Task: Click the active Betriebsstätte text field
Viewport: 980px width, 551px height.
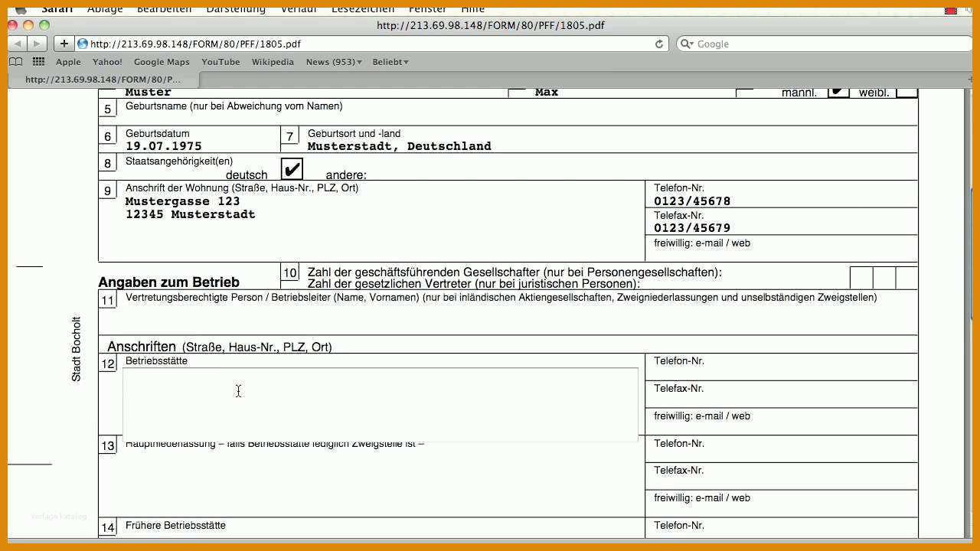Action: coord(380,405)
